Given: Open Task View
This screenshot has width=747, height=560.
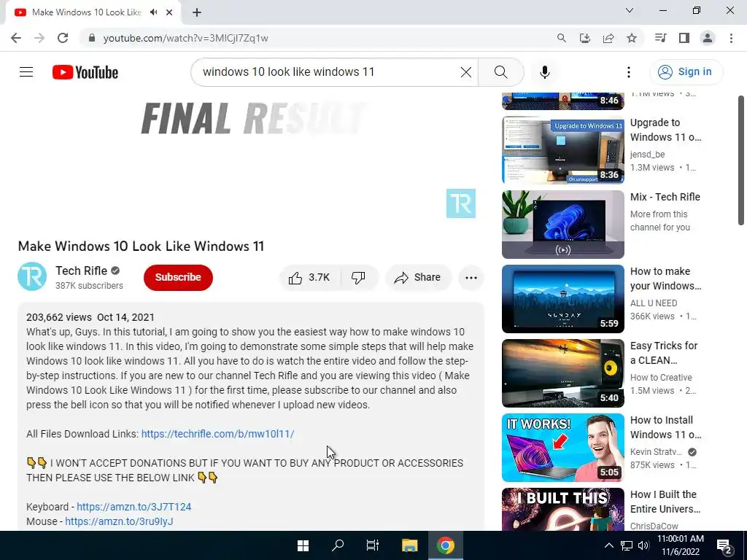Looking at the screenshot, I should 373,545.
